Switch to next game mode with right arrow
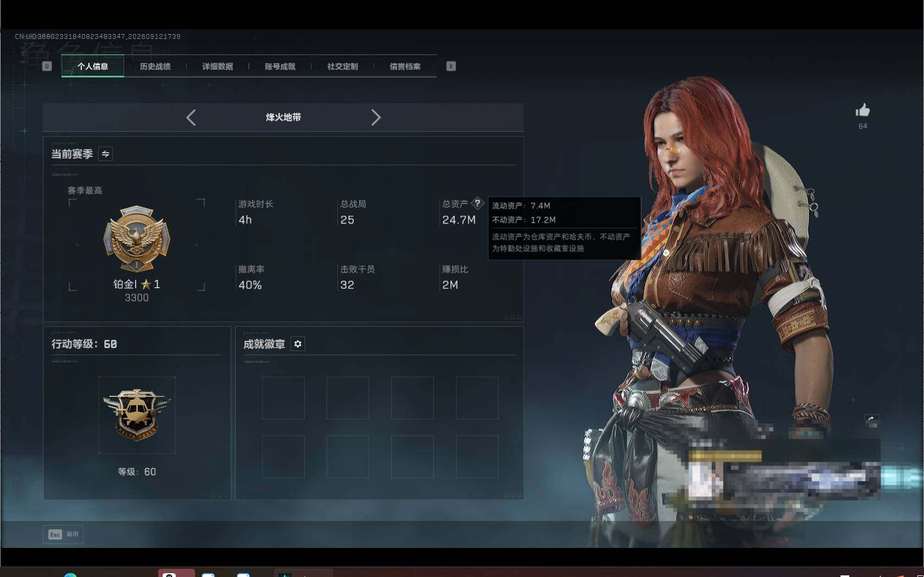This screenshot has width=924, height=577. [376, 117]
